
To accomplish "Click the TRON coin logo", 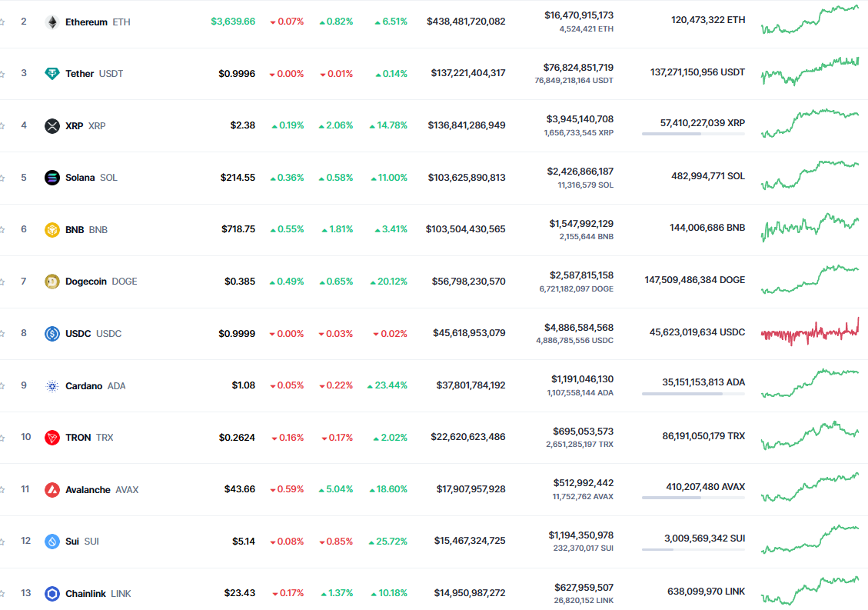I will click(x=52, y=438).
